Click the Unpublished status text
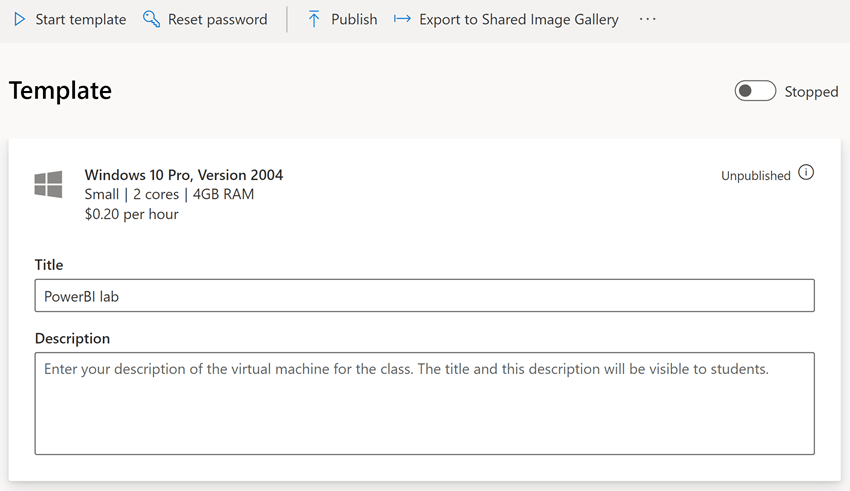Viewport: 850px width, 491px height. coord(756,176)
